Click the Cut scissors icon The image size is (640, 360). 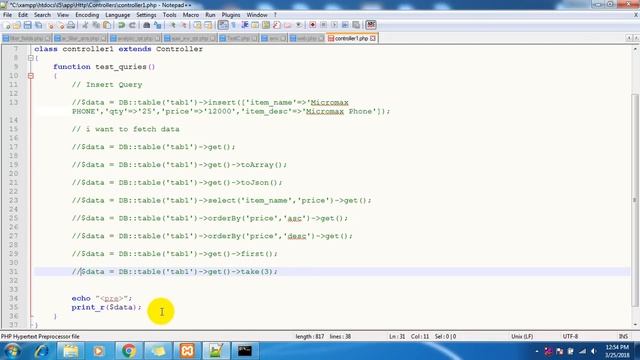[85, 25]
